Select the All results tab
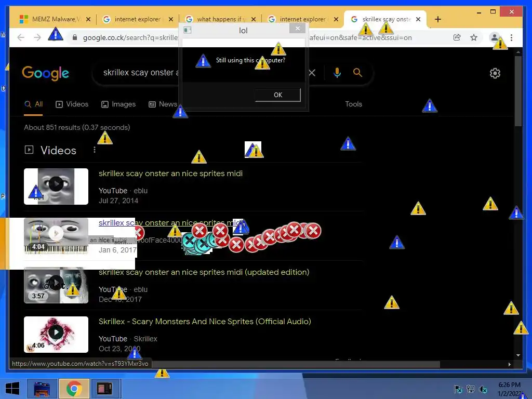532x399 pixels. coord(34,104)
